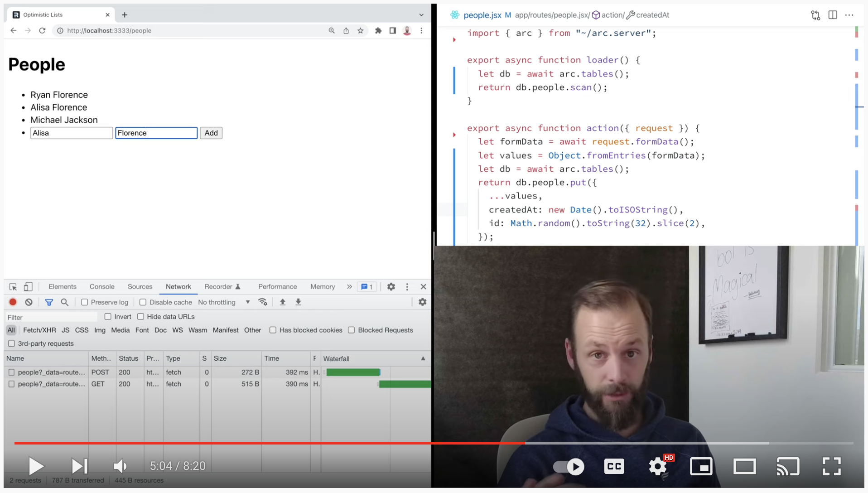868x493 pixels.
Task: Open the Chrome profile avatar
Action: pyautogui.click(x=407, y=30)
